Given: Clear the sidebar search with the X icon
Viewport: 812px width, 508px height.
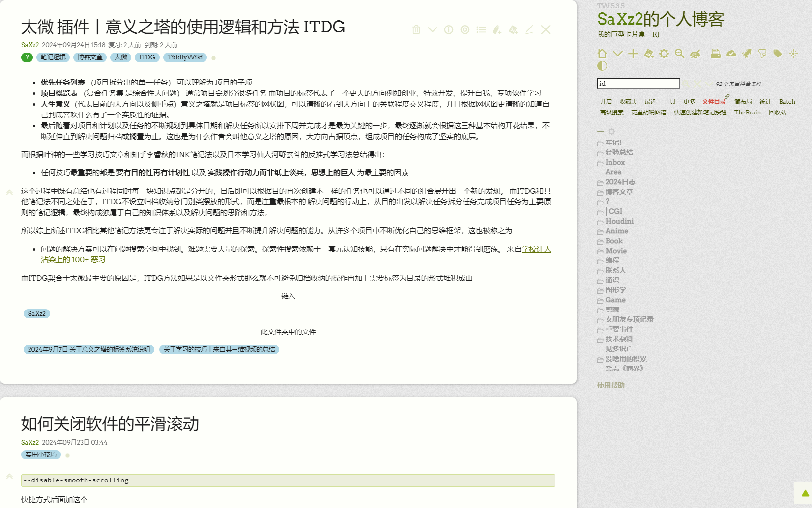Looking at the screenshot, I should click(x=698, y=84).
